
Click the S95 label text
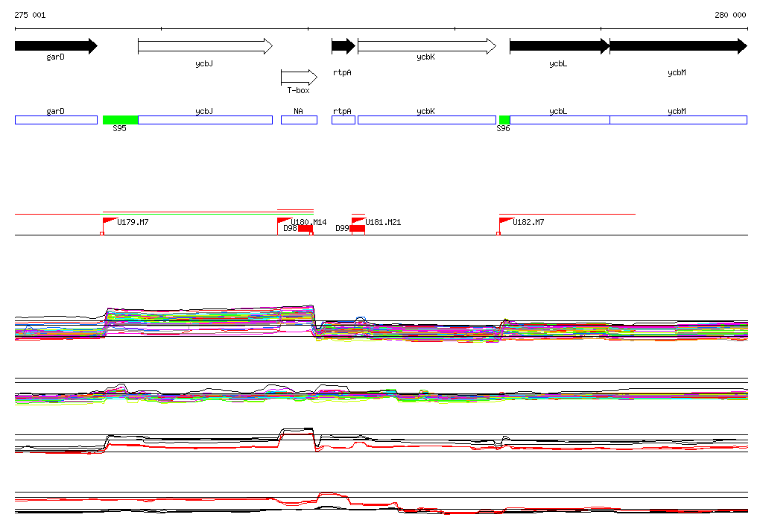(x=119, y=128)
